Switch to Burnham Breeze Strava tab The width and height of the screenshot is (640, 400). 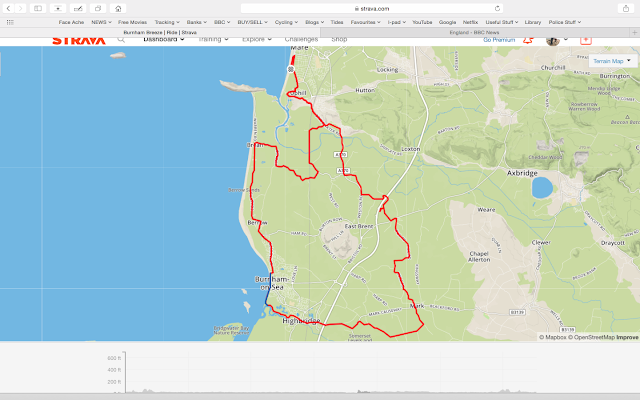point(160,32)
